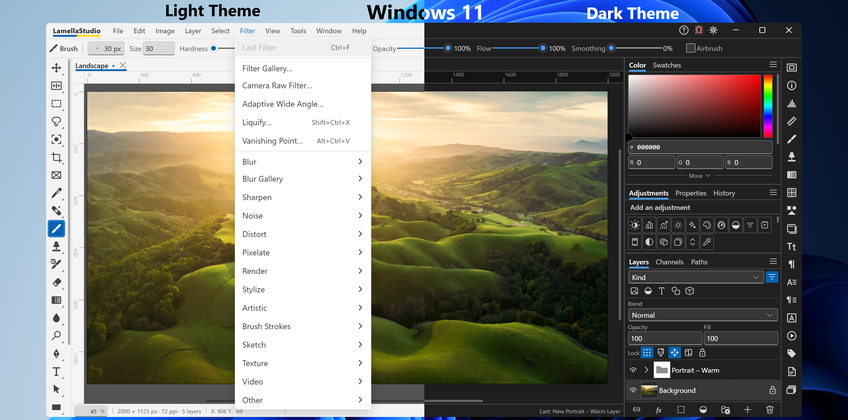Toggle lock image pixels brush button
Screen dimensions: 848x420
pos(660,352)
